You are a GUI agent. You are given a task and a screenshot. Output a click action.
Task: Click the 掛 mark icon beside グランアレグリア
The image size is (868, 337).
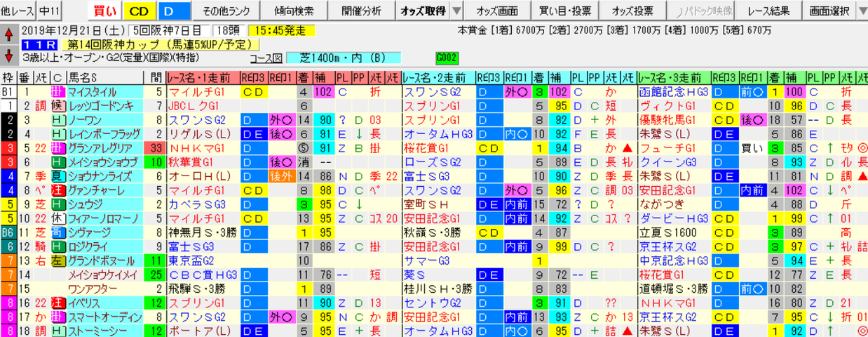click(x=59, y=147)
